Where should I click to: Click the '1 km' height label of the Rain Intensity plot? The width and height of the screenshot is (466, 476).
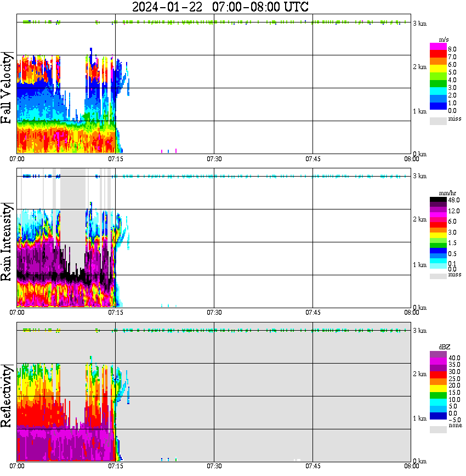(419, 265)
